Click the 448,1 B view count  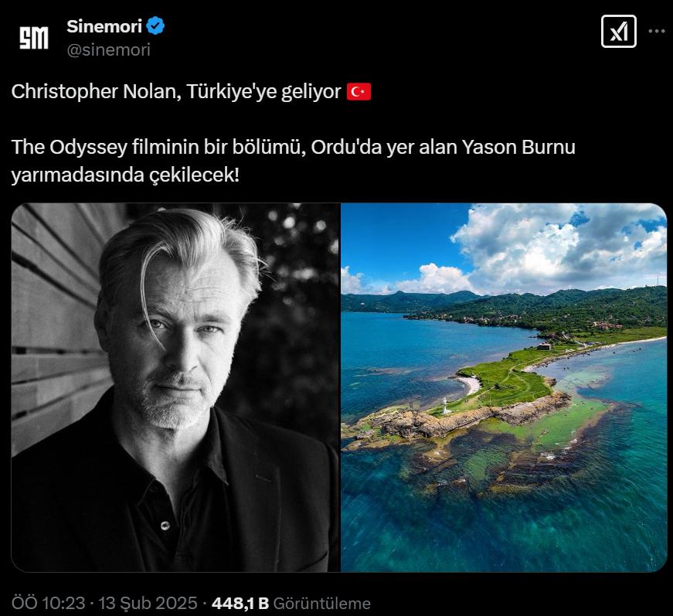tap(240, 603)
